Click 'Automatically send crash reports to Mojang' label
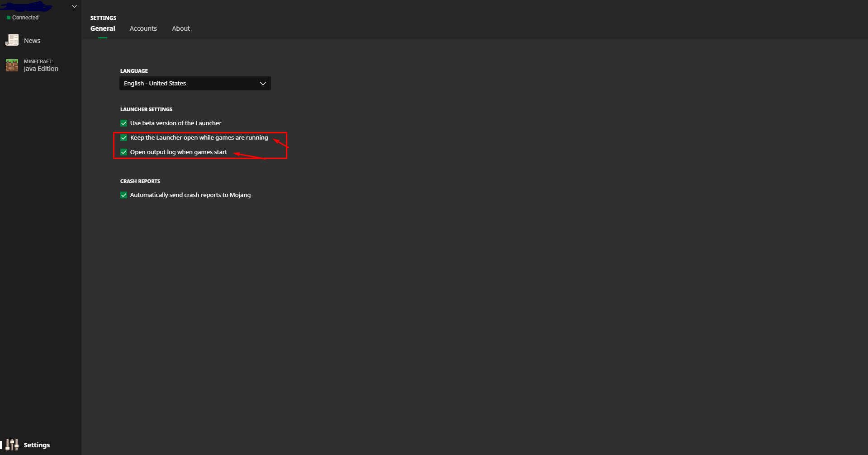The width and height of the screenshot is (868, 455). [x=190, y=195]
